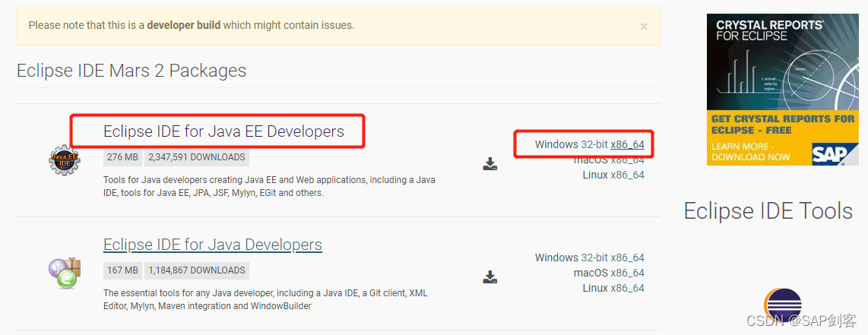Click the Java EE IDE package icon
The image size is (868, 335).
pos(64,160)
